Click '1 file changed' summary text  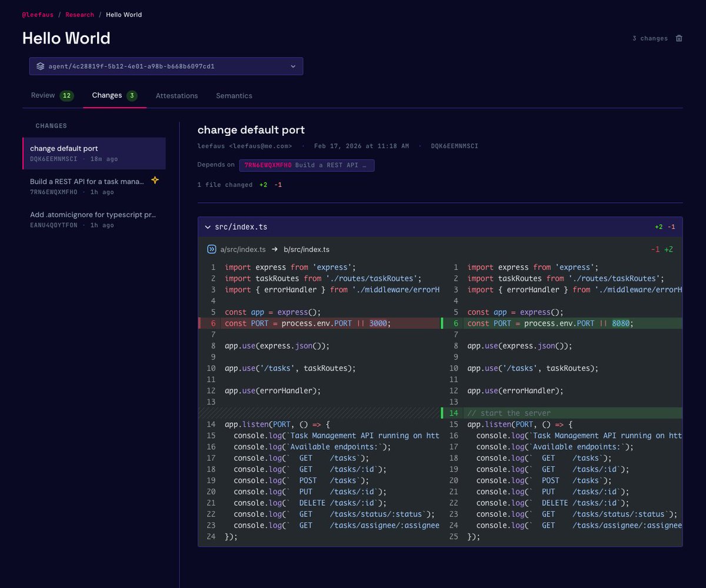click(225, 185)
